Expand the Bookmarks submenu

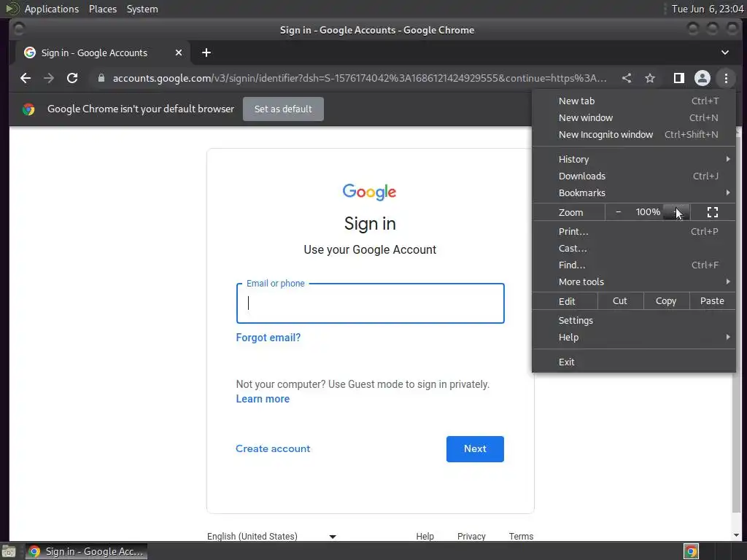click(634, 192)
